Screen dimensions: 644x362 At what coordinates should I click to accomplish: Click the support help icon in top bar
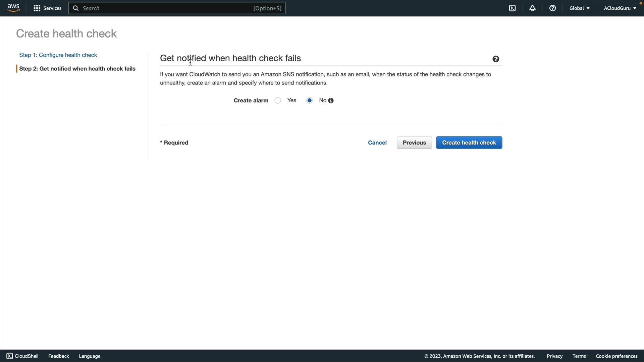click(x=552, y=8)
